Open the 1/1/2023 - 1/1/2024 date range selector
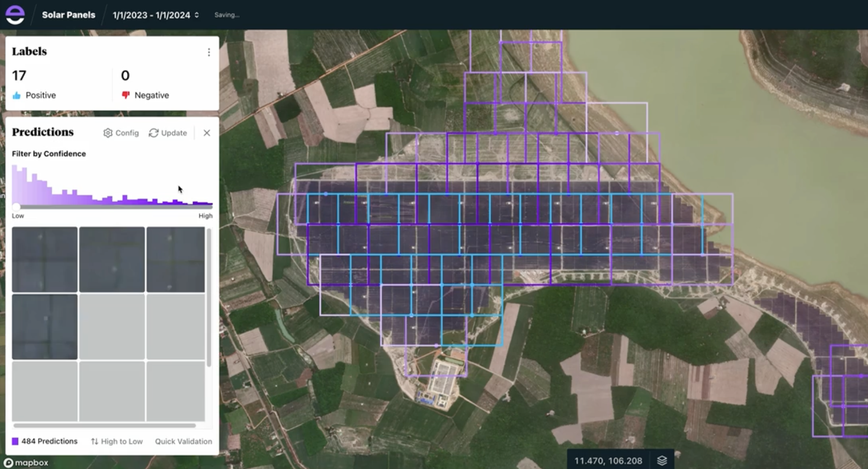868x469 pixels. tap(150, 15)
